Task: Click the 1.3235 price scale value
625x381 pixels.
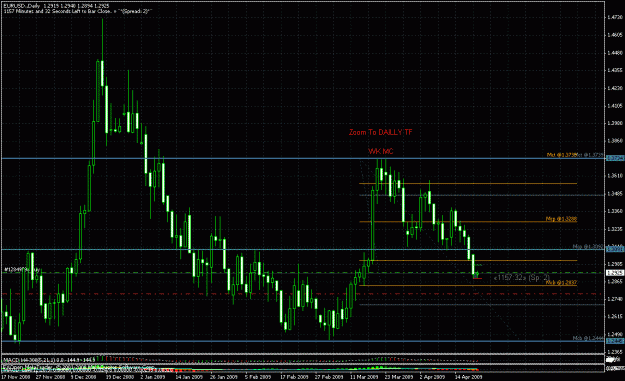Action: [x=615, y=229]
